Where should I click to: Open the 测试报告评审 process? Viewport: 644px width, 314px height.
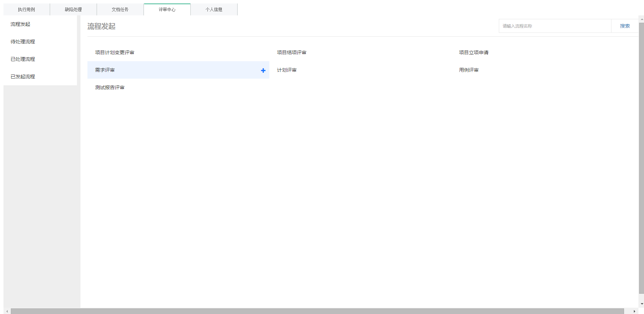110,87
